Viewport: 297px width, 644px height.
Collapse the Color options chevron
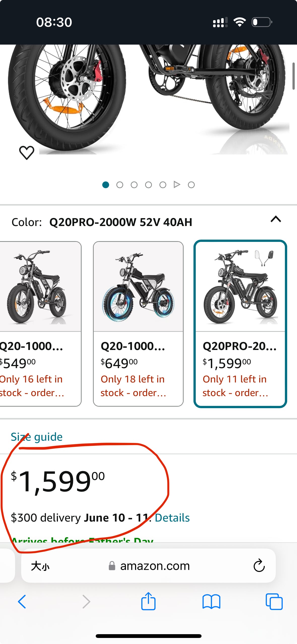point(276,219)
